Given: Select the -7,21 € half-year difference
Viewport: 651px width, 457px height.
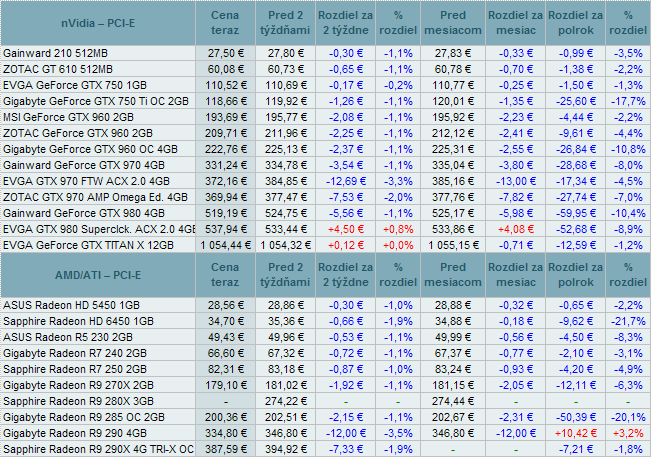Looking at the screenshot, I should [x=575, y=449].
